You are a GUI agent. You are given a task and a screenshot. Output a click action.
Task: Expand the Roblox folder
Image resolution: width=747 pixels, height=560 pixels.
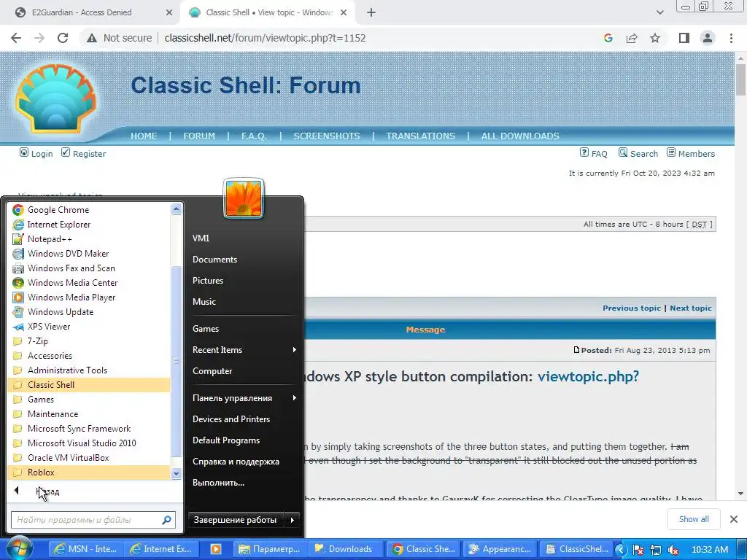[x=89, y=472]
